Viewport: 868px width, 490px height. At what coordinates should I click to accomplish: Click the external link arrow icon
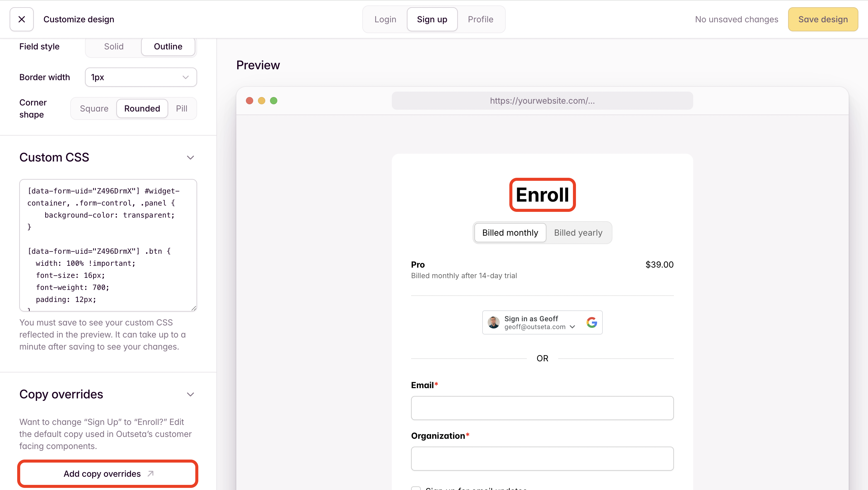pyautogui.click(x=151, y=474)
